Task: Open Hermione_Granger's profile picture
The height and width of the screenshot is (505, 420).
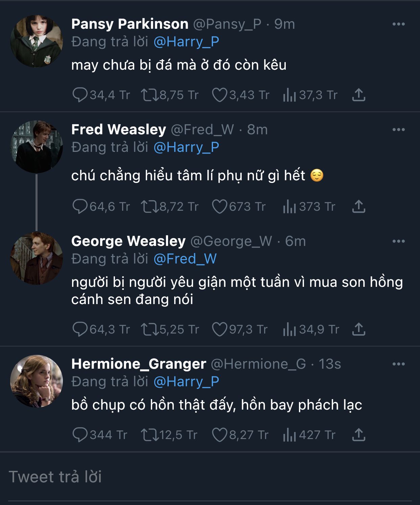Action: pyautogui.click(x=37, y=381)
